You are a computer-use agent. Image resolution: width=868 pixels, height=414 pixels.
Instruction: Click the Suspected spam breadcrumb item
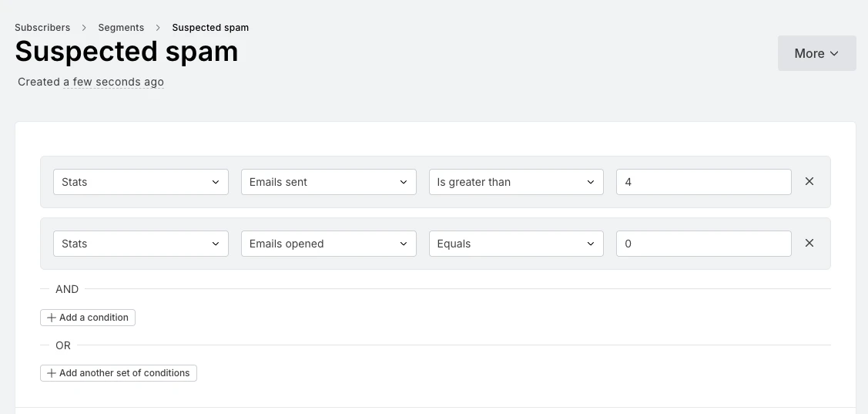point(210,28)
